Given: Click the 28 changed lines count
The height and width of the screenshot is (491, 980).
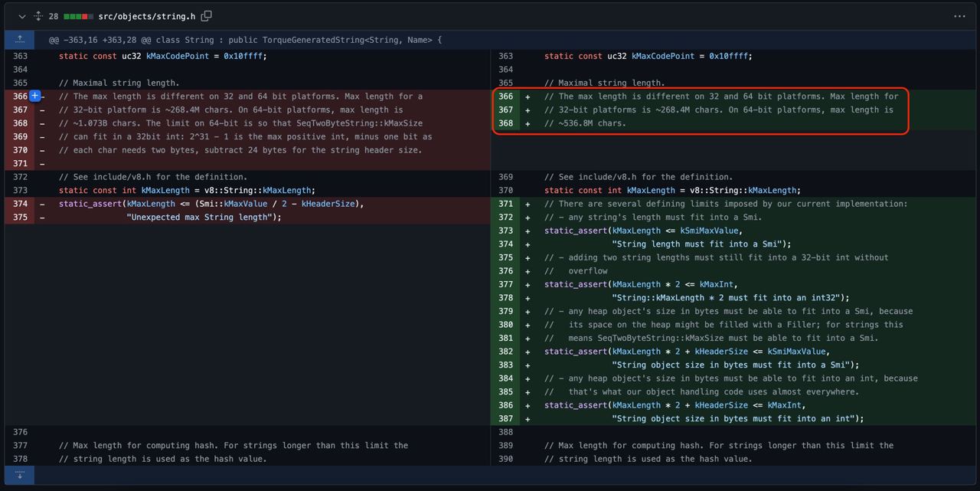Looking at the screenshot, I should (54, 16).
